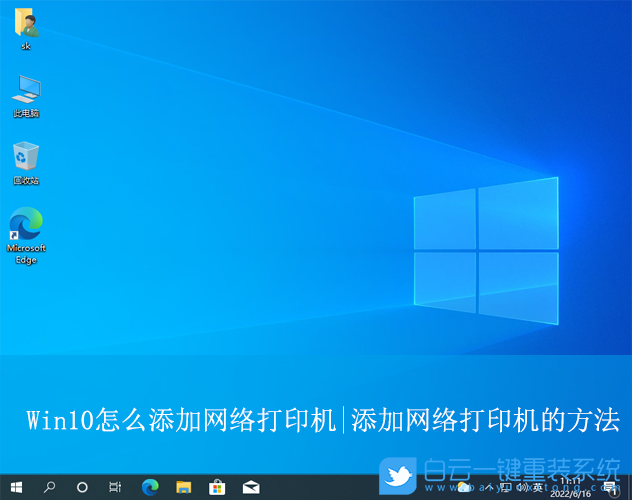Open Microsoft Store from taskbar
632x500 pixels.
pos(217,488)
